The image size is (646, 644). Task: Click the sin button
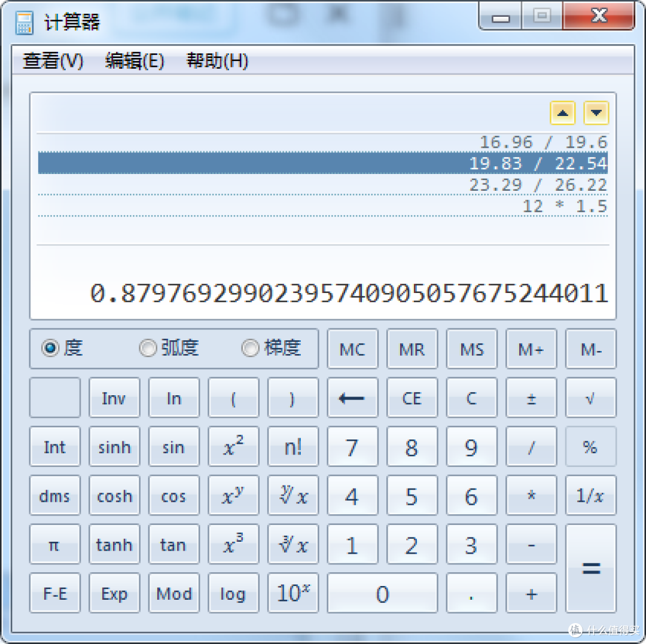pyautogui.click(x=174, y=447)
